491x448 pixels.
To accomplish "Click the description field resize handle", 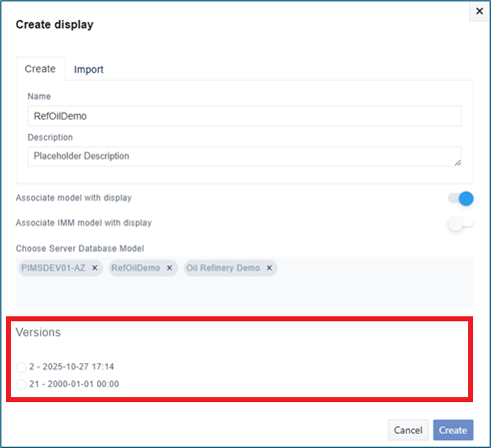I will click(458, 163).
